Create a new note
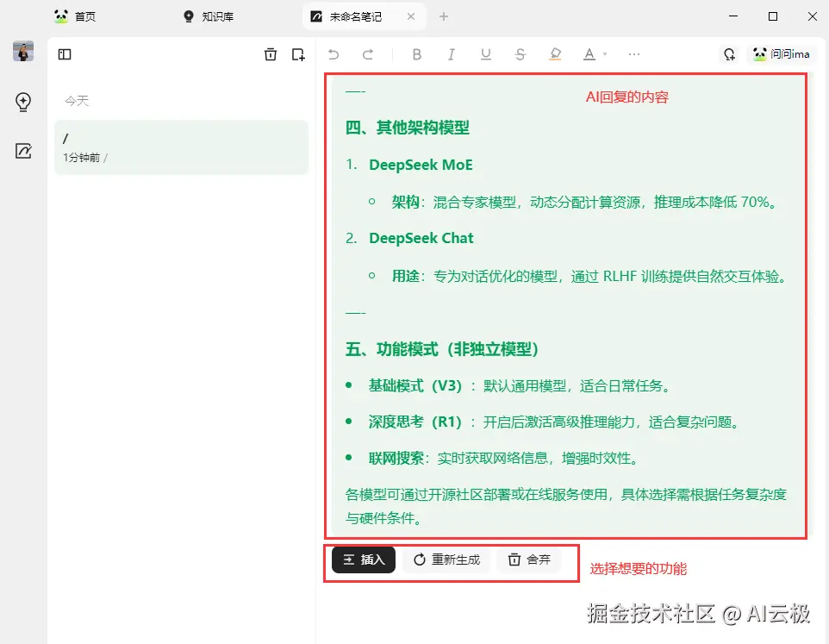 [x=298, y=54]
